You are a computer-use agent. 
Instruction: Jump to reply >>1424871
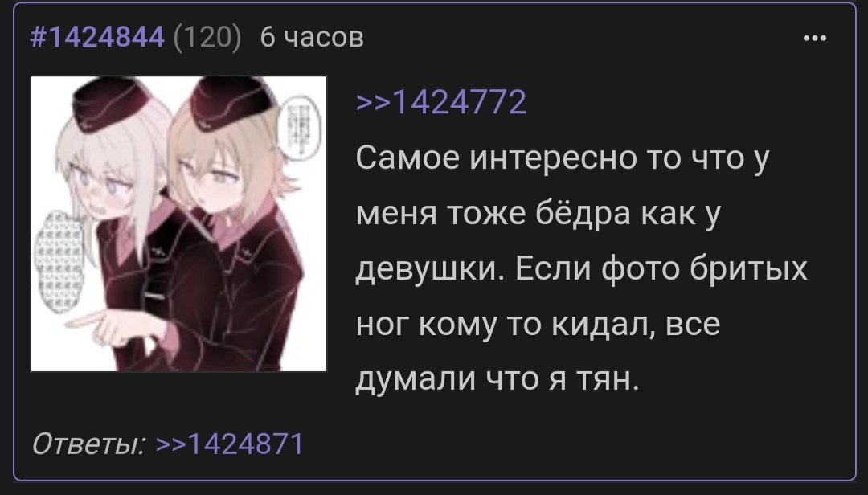click(x=230, y=444)
